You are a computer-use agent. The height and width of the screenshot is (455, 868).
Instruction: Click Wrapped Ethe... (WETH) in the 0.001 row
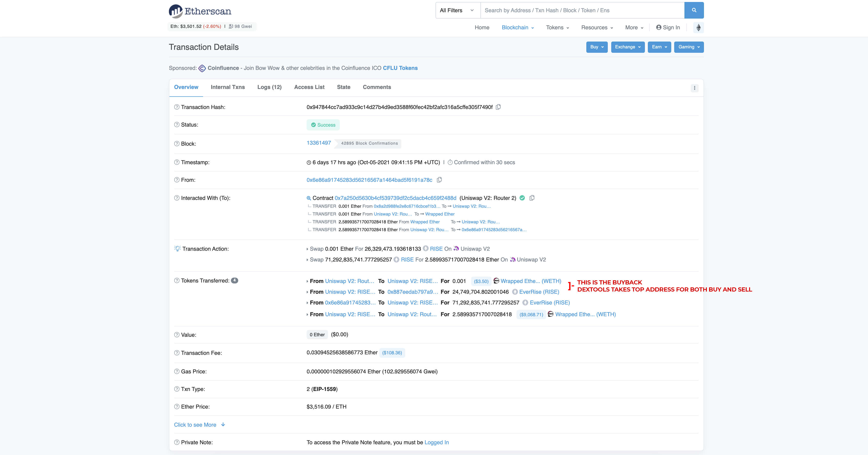click(531, 281)
